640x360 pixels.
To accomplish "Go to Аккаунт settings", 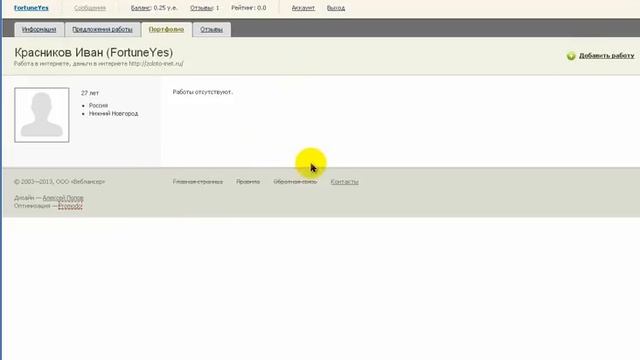I will coord(303,8).
